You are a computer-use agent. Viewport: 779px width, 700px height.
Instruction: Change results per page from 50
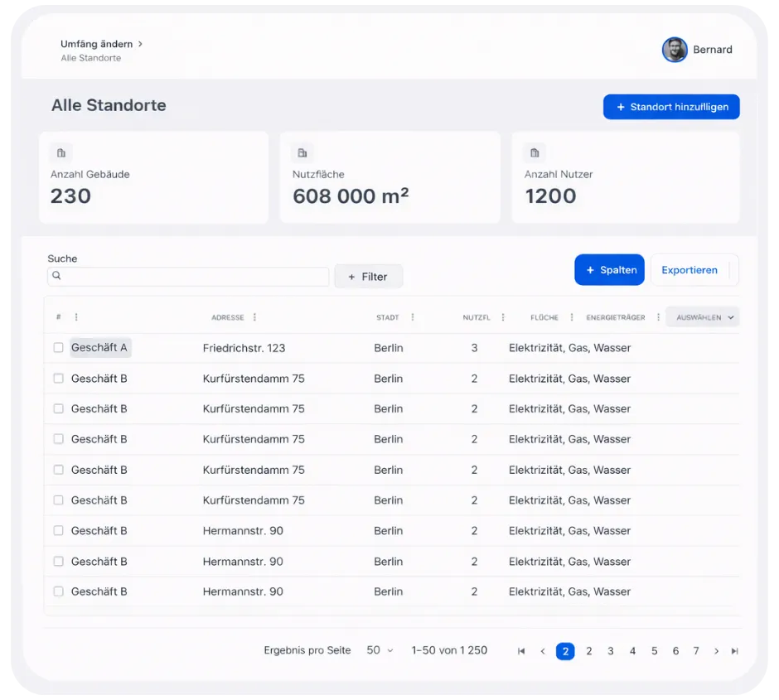click(380, 651)
